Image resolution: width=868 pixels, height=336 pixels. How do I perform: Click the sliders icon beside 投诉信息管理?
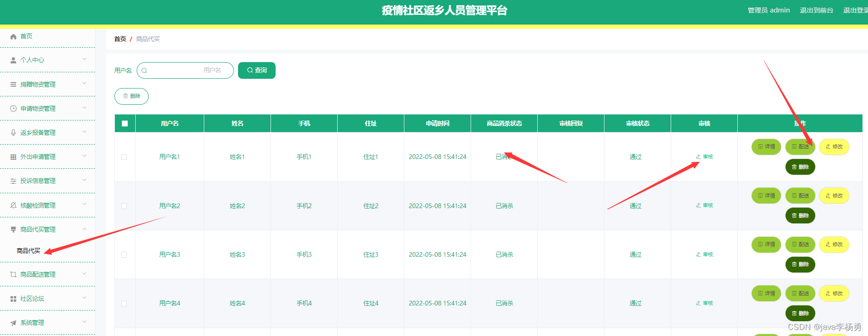pos(13,181)
